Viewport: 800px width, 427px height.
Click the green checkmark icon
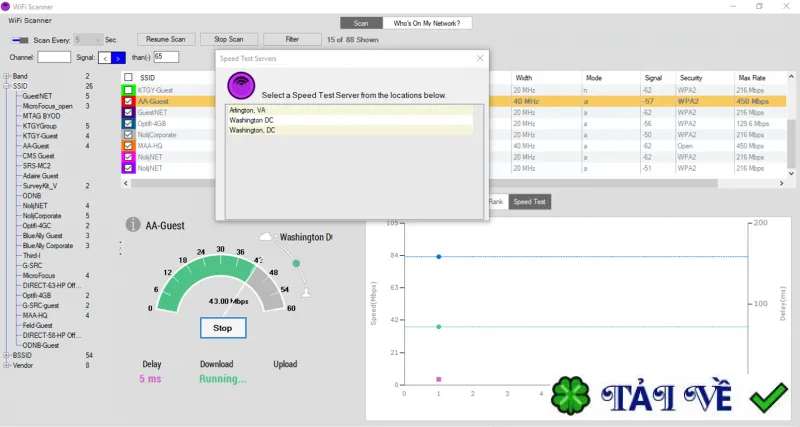click(768, 397)
